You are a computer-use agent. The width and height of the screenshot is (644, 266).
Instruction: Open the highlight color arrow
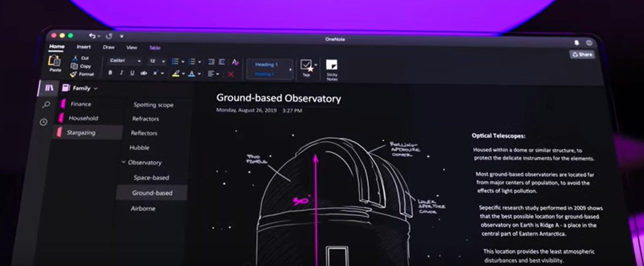(x=183, y=74)
